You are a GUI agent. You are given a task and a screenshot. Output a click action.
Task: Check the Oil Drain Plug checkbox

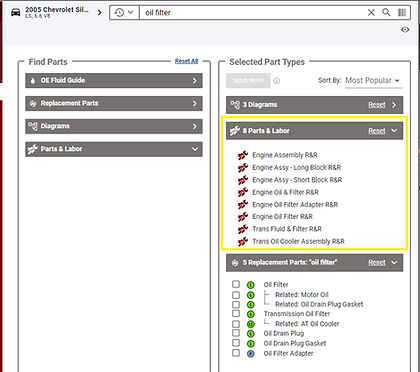pos(236,333)
